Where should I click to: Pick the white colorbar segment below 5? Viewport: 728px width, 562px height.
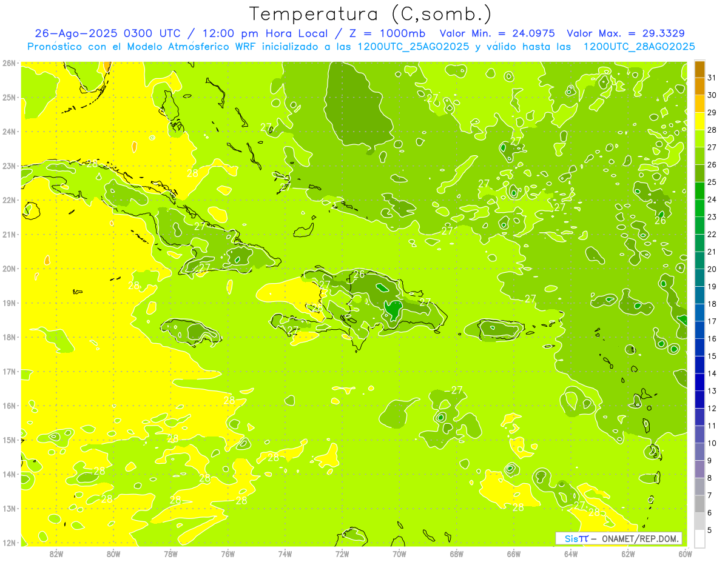click(x=699, y=538)
